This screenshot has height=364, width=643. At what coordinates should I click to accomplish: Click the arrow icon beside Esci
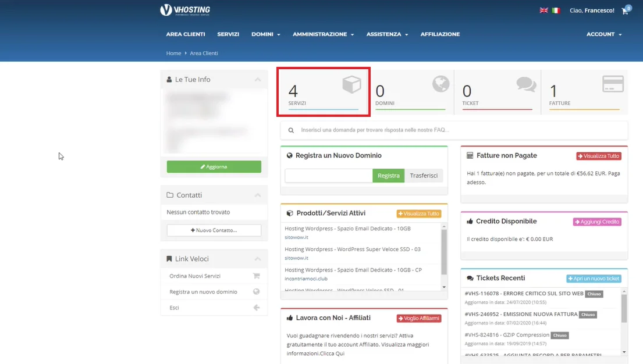(x=256, y=308)
